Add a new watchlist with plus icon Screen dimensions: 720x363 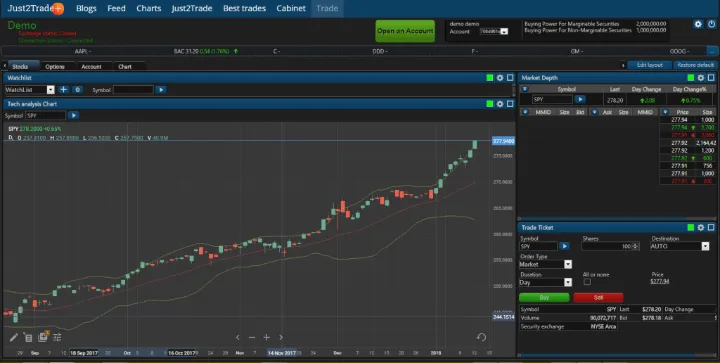[63, 89]
